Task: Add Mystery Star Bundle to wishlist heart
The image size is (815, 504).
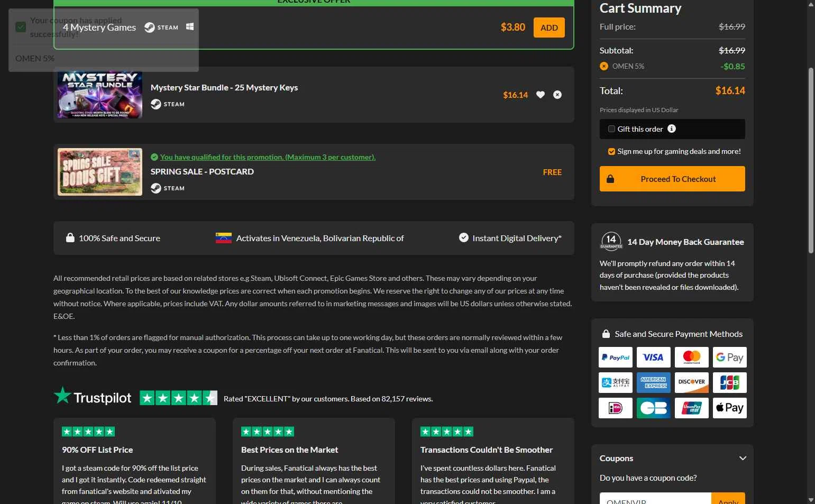Action: coord(541,95)
